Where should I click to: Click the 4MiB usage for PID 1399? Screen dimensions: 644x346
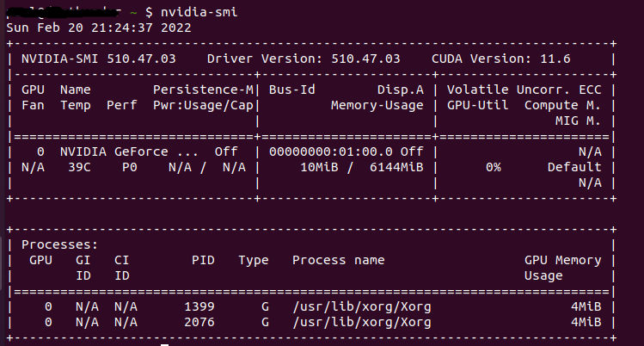(586, 306)
